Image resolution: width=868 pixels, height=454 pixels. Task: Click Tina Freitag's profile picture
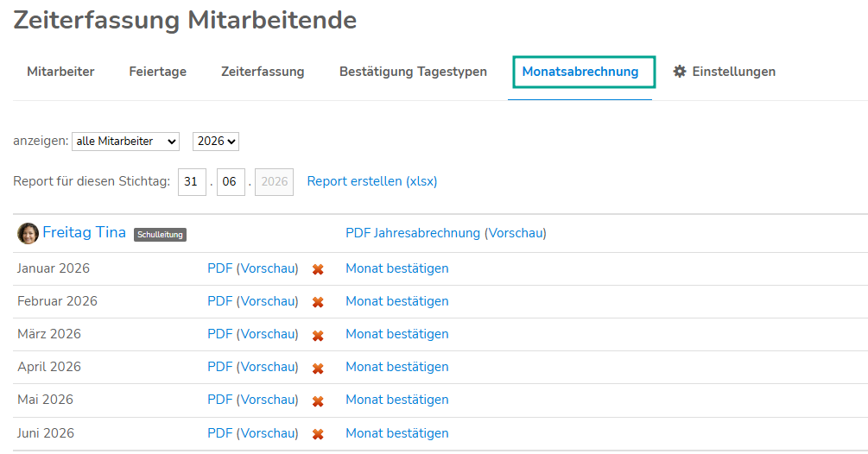pos(28,233)
